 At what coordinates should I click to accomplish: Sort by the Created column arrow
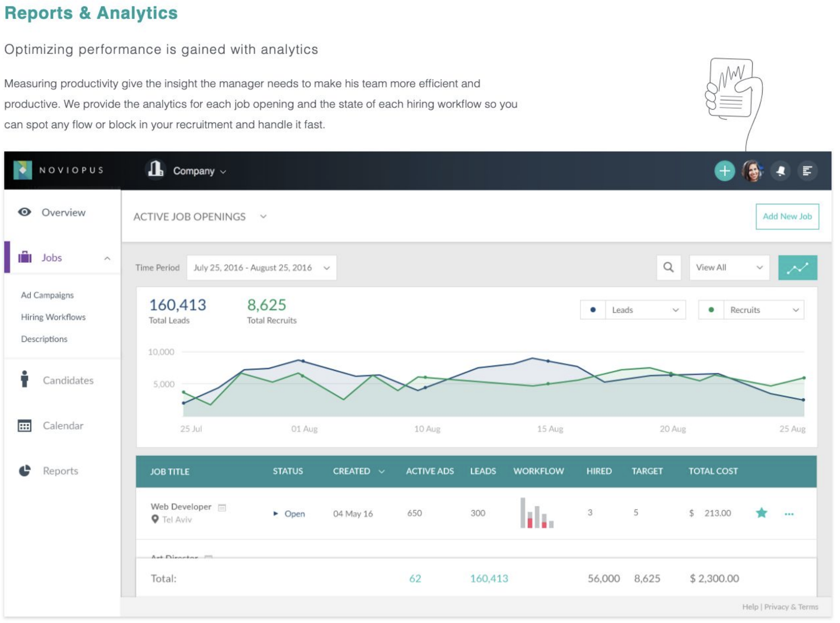tap(381, 472)
